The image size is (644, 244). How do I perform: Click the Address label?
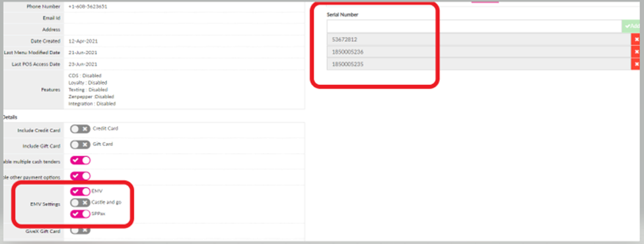click(52, 30)
